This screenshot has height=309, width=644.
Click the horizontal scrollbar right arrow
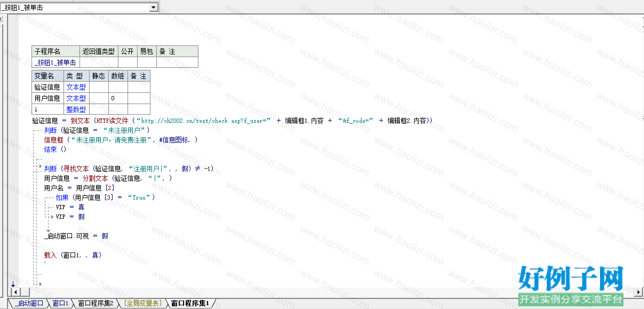[638, 292]
